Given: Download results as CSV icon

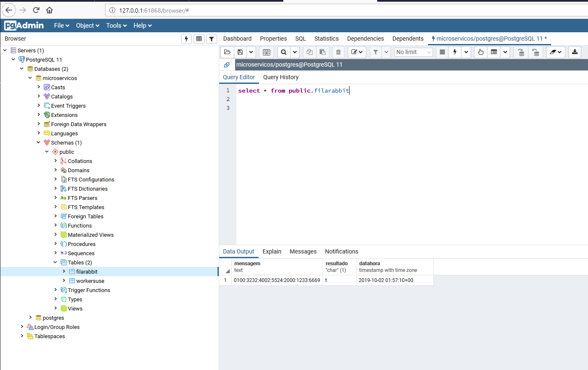Looking at the screenshot, I should click(x=575, y=52).
